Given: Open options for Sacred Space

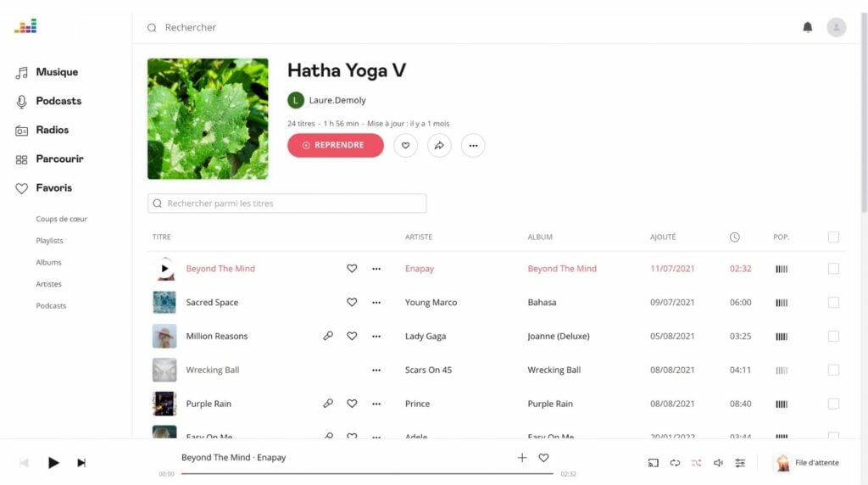Looking at the screenshot, I should [376, 303].
